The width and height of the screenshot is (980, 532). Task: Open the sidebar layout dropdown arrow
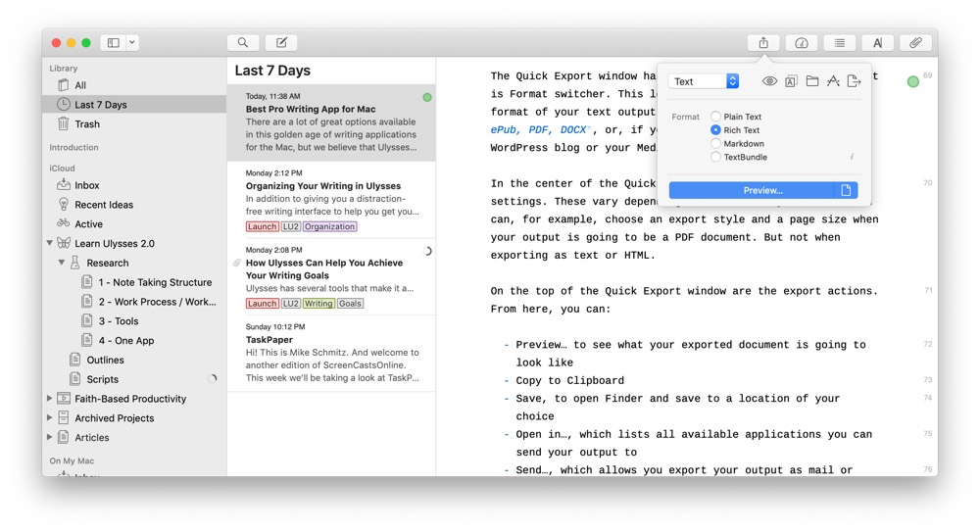point(132,42)
